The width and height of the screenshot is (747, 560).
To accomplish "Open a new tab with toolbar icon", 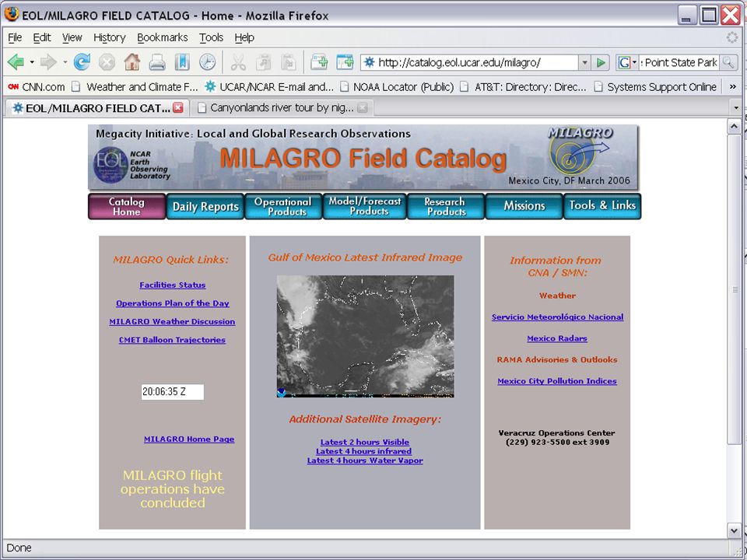I will (319, 62).
